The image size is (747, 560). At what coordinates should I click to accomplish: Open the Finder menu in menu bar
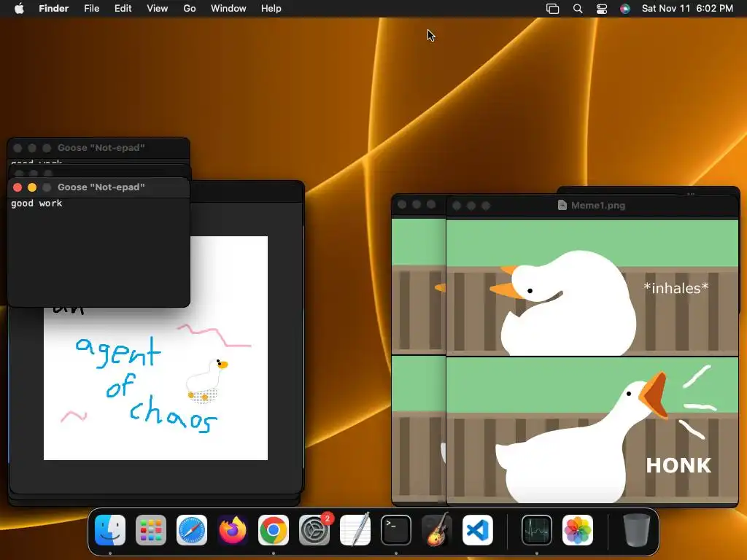(x=53, y=9)
